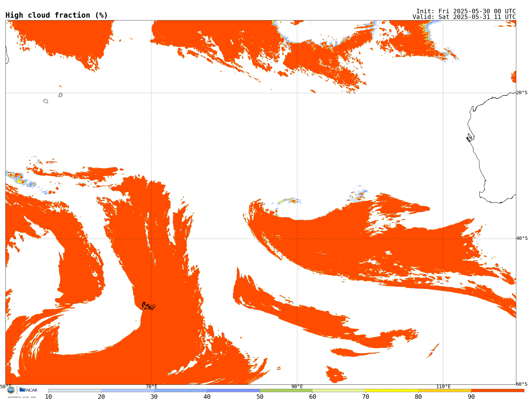The height and width of the screenshot is (400, 532).
Task: Click the 70°E longitude label
Action: coord(151,386)
